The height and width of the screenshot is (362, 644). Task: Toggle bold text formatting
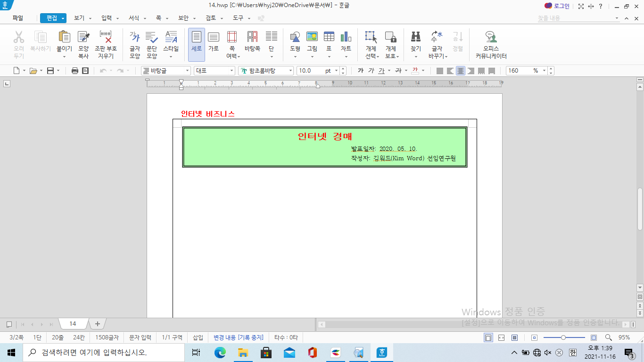[361, 71]
